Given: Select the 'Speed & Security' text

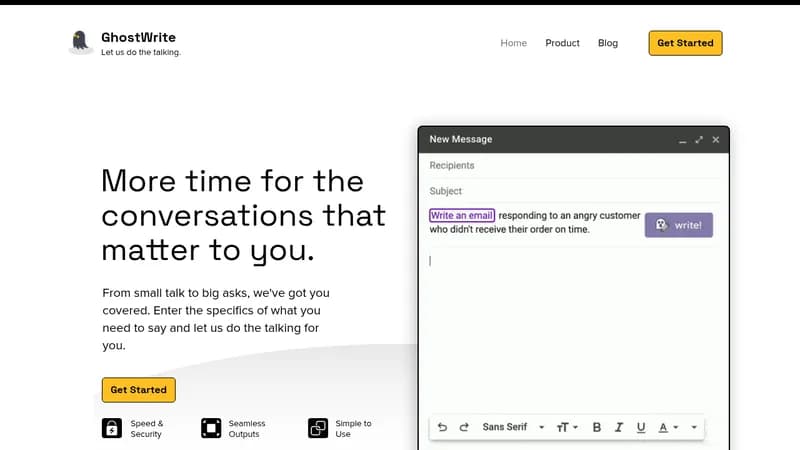Looking at the screenshot, I should (146, 429).
